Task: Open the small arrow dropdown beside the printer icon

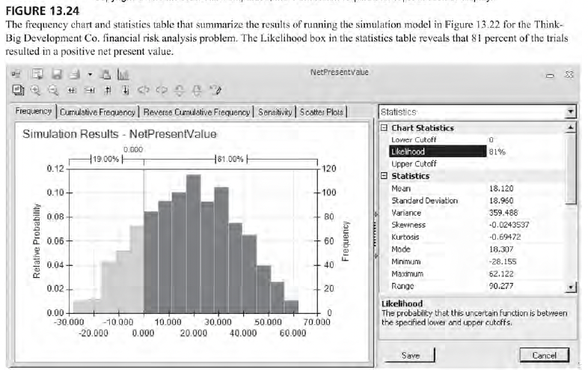Action: tap(90, 74)
